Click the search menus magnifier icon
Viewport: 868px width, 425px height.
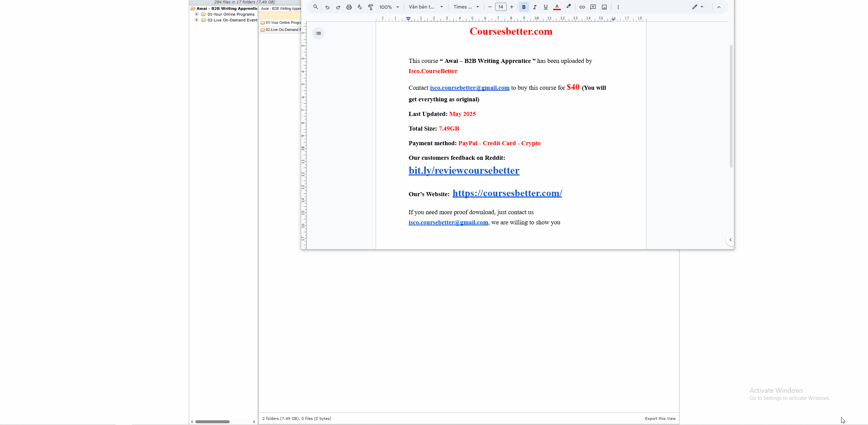316,7
